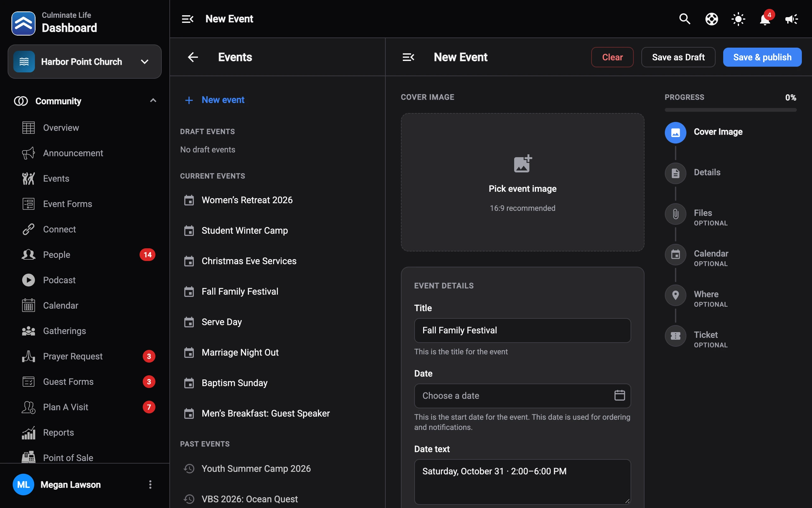The height and width of the screenshot is (508, 812).
Task: Open the sidebar Calendar item
Action: [x=85, y=305]
